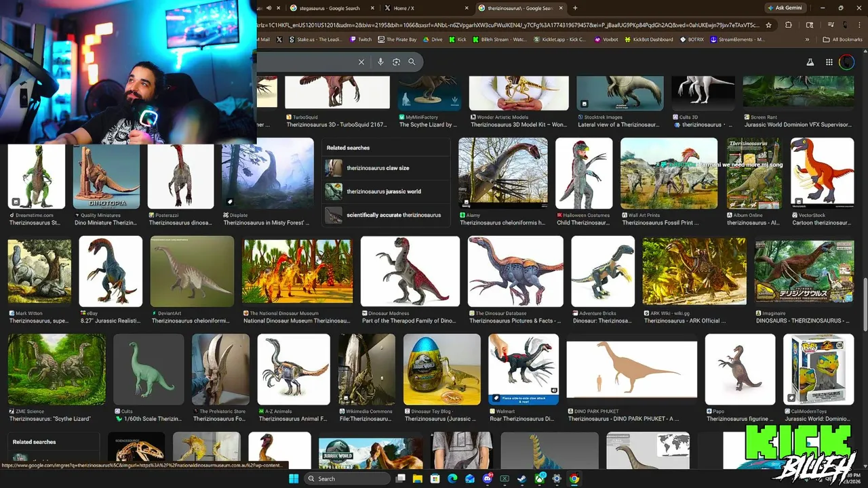
Task: Open the A-Z Animals Therizinosaurus image
Action: (x=294, y=369)
